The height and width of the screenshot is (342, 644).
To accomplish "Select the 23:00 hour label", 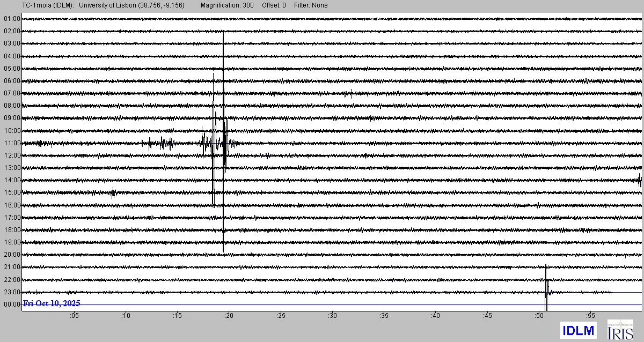I will (12, 292).
